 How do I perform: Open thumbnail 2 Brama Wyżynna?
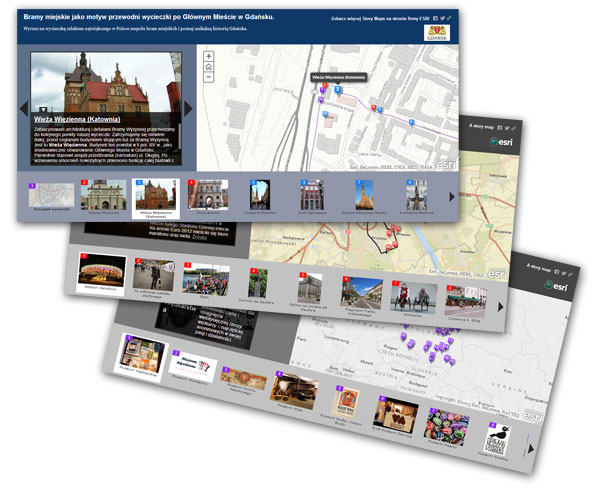[x=103, y=195]
